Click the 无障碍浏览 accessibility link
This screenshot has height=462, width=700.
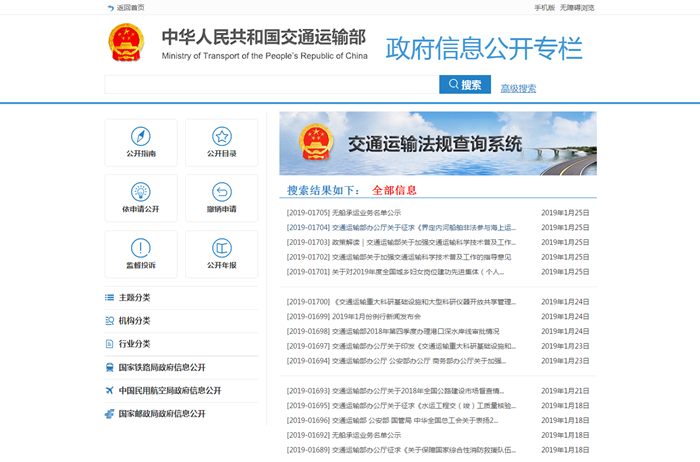click(577, 8)
